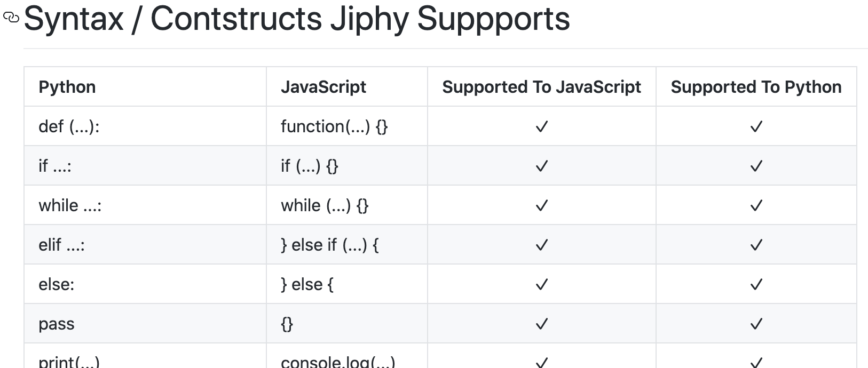Click JavaScript support checkmark in elif row
The width and height of the screenshot is (868, 368).
pyautogui.click(x=541, y=245)
